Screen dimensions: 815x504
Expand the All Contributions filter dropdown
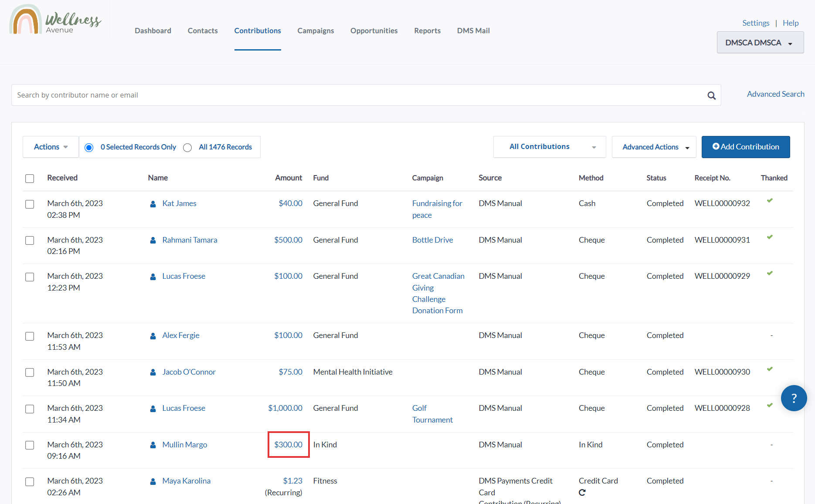tap(550, 147)
